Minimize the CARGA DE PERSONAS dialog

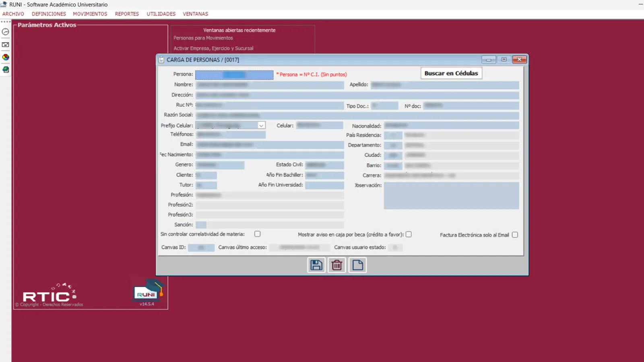(489, 60)
